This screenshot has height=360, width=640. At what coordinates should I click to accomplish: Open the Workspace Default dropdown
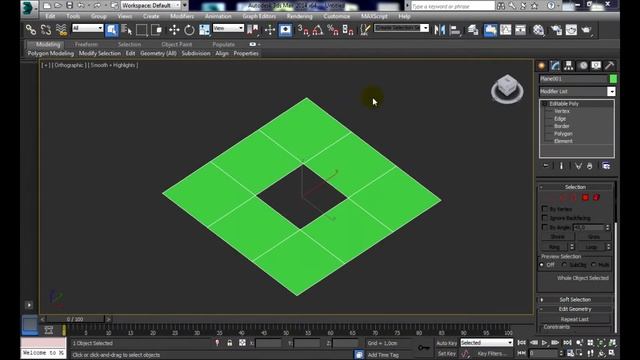[x=151, y=5]
